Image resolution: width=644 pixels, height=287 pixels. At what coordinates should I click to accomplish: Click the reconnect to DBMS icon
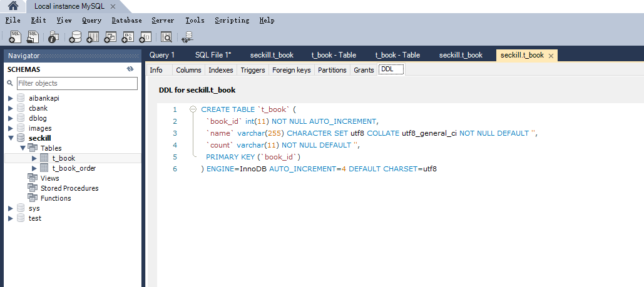point(187,37)
